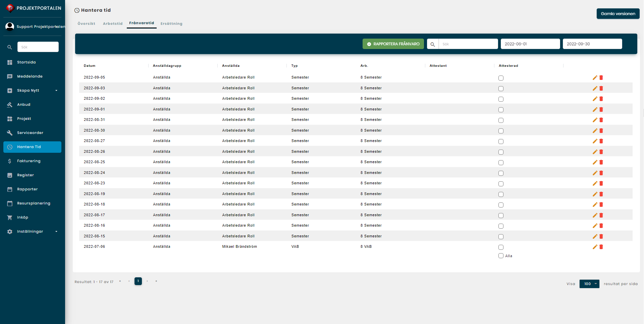Switch to the Ersättning tab
The image size is (644, 324).
pos(171,24)
